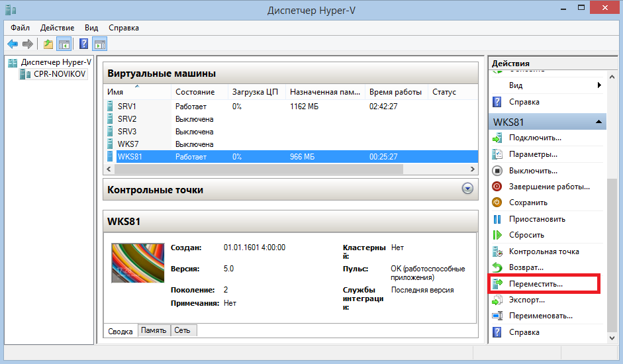Click the green Сбросить reset icon

point(498,235)
